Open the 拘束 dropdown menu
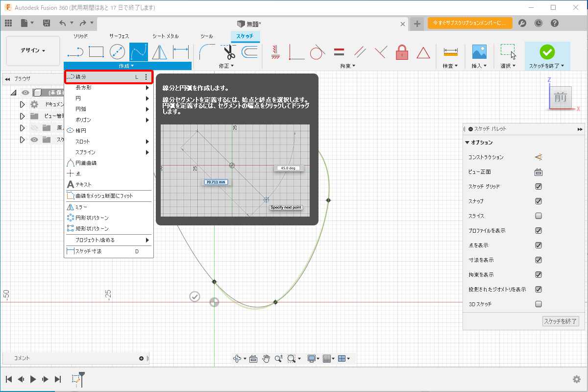 pyautogui.click(x=347, y=66)
